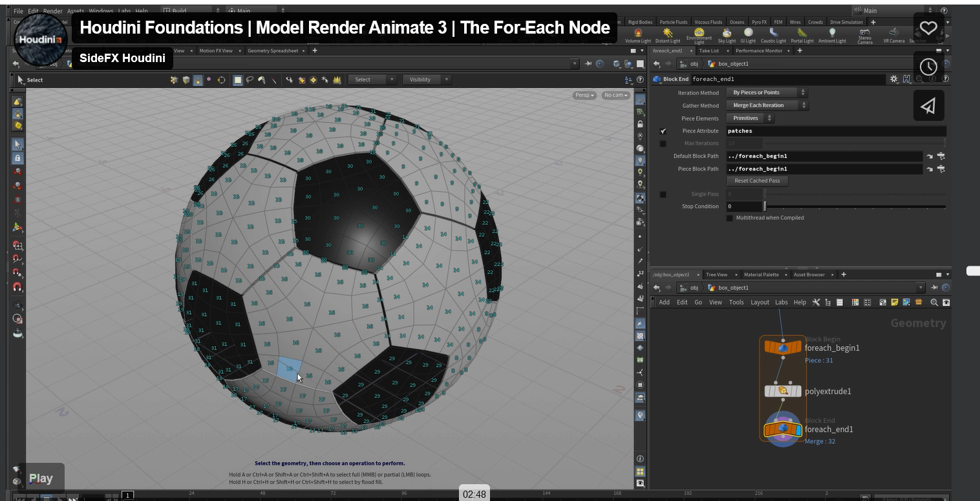Select the lasso picking tool in viewport toolbar

click(x=250, y=80)
